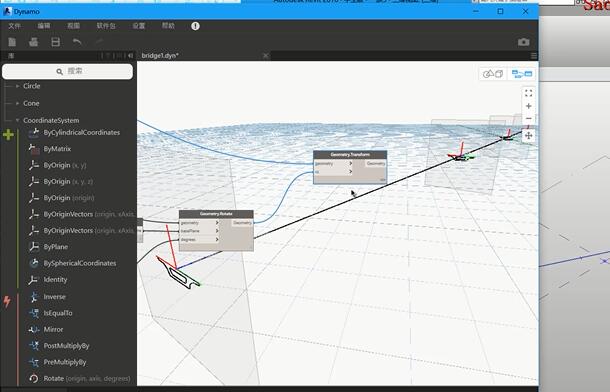Click the New file icon in toolbar
The height and width of the screenshot is (392, 610).
(12, 42)
